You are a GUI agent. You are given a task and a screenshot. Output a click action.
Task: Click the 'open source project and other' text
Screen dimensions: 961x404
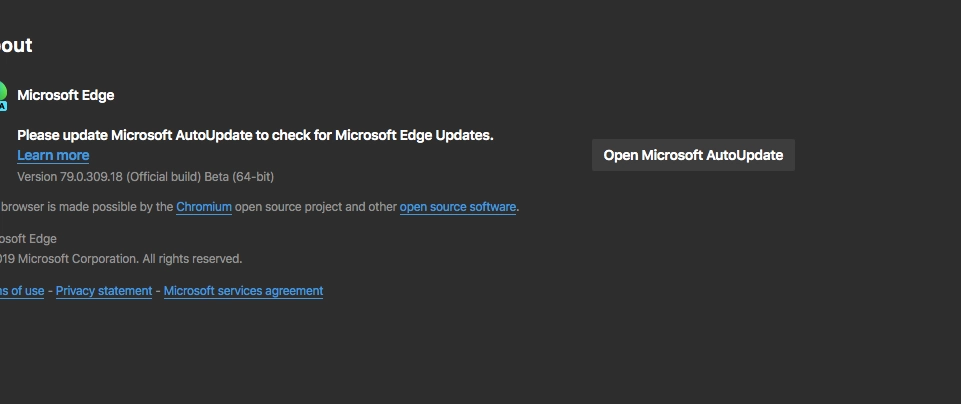(x=316, y=207)
